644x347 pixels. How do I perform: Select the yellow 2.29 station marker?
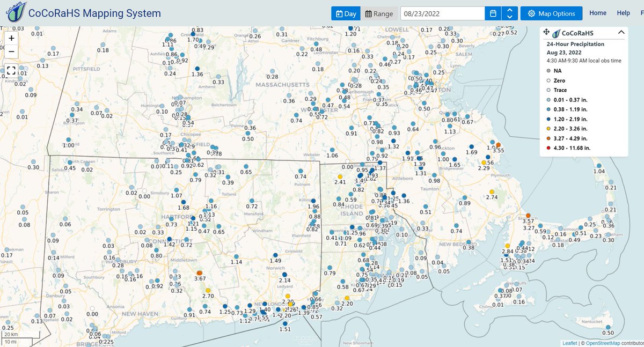pos(484,162)
